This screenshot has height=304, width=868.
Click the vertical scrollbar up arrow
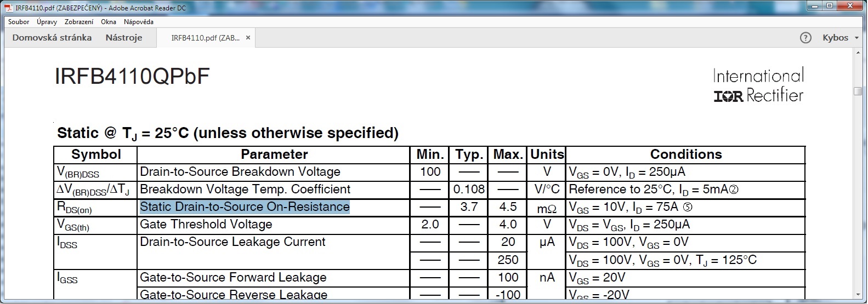(858, 53)
